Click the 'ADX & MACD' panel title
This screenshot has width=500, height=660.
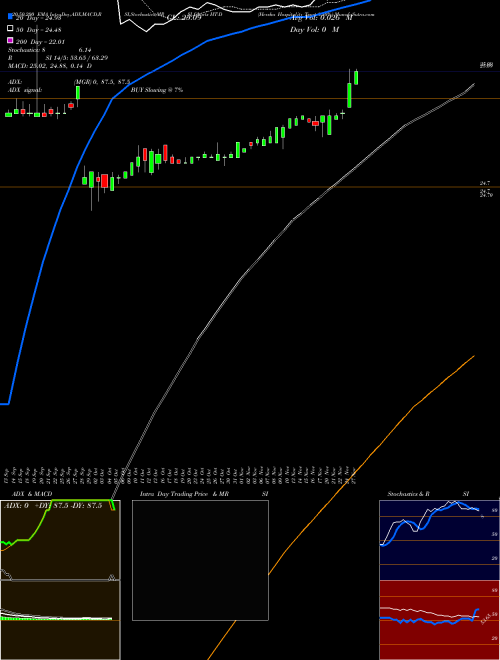coord(32,494)
